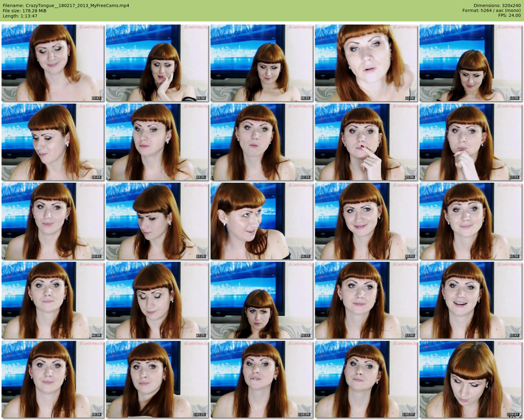Select the thumbnail at 47:25
The image size is (524, 420).
tap(157, 300)
